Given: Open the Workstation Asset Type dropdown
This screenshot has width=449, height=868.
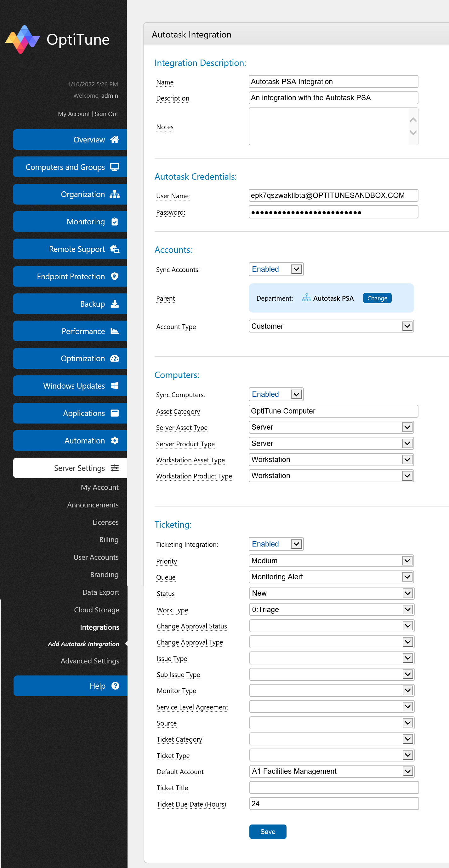Looking at the screenshot, I should click(x=331, y=459).
